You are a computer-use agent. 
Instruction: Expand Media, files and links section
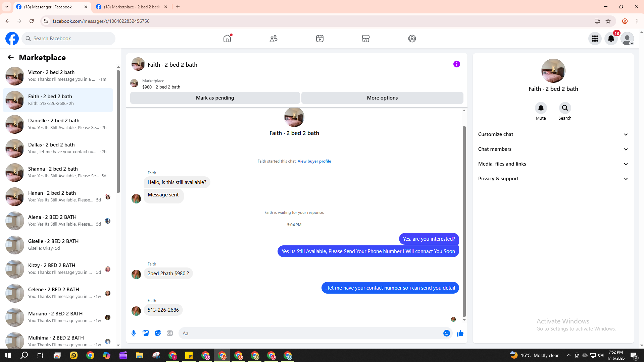click(x=553, y=164)
